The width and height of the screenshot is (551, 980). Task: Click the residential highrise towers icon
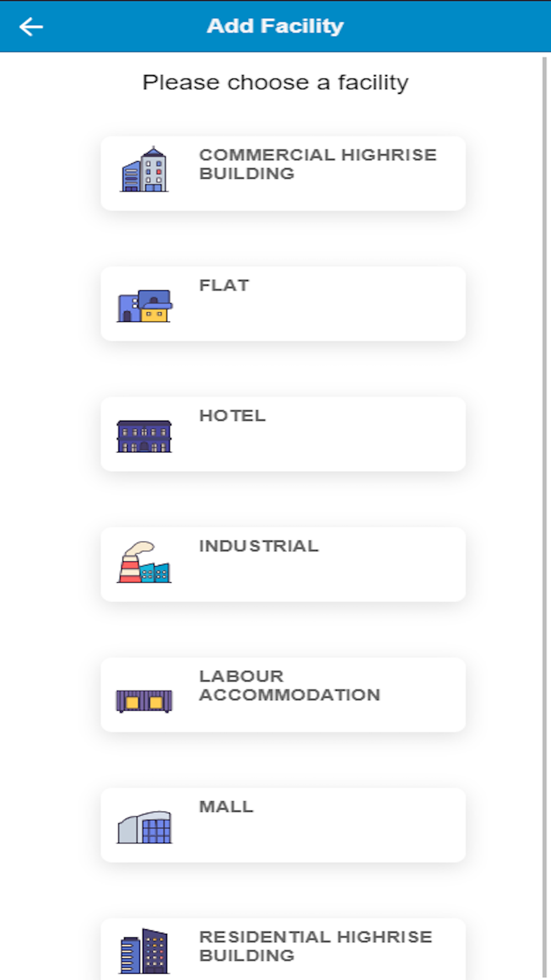pos(144,951)
